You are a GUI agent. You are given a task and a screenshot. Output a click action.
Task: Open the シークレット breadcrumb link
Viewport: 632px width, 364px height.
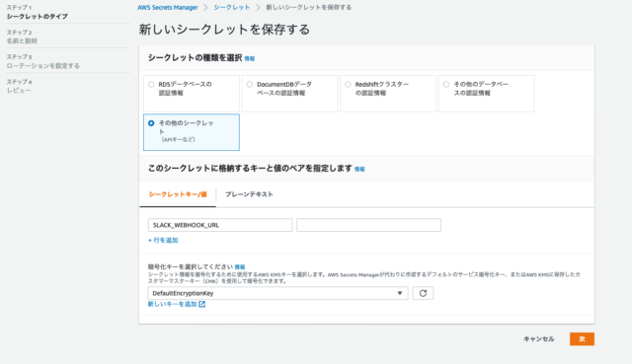[x=232, y=8]
